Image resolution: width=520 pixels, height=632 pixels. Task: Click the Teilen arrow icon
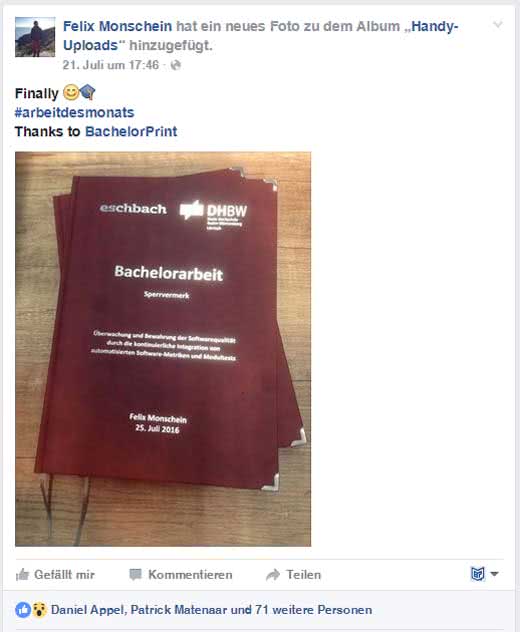273,574
